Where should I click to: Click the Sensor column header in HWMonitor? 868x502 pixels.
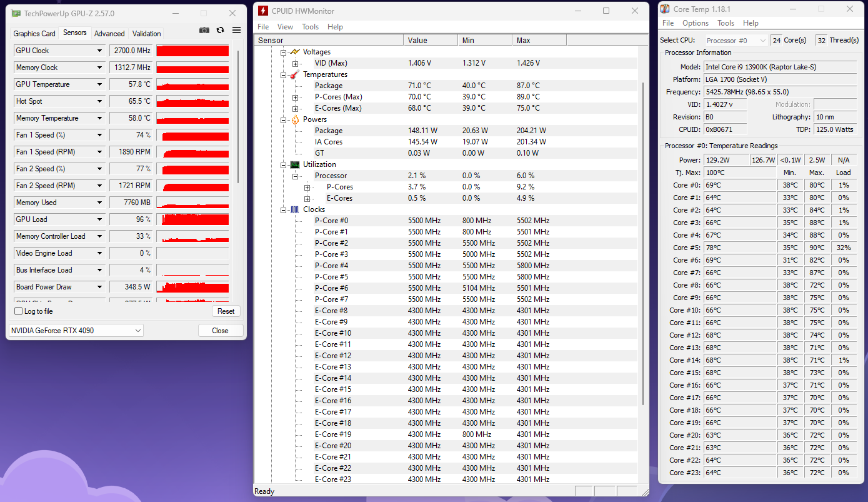point(329,40)
